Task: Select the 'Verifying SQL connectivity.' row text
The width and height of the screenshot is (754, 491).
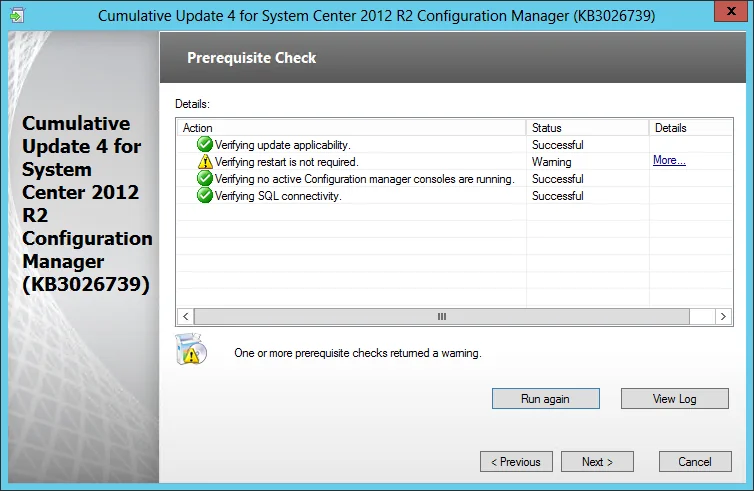Action: pos(278,196)
